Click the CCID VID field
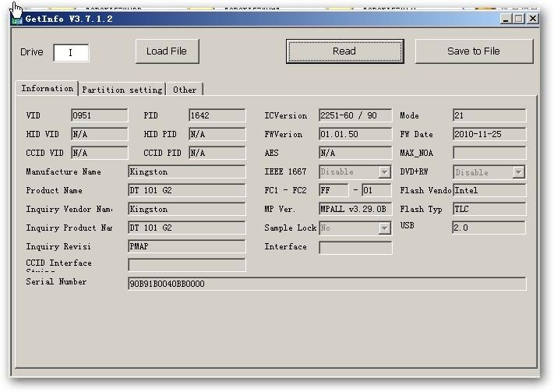 tap(99, 153)
